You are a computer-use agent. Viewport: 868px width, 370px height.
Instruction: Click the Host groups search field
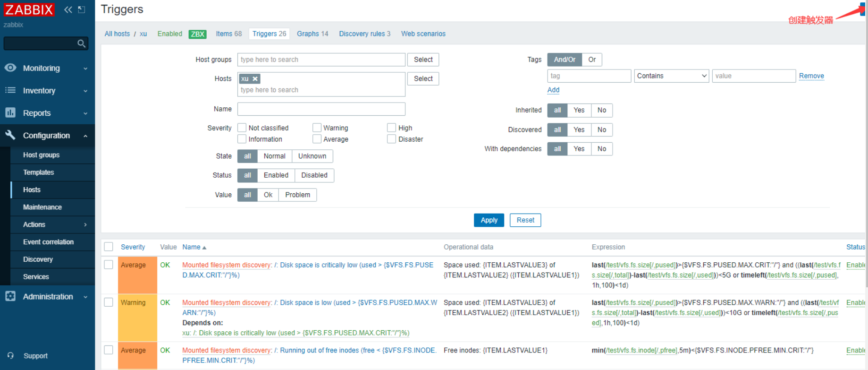321,60
